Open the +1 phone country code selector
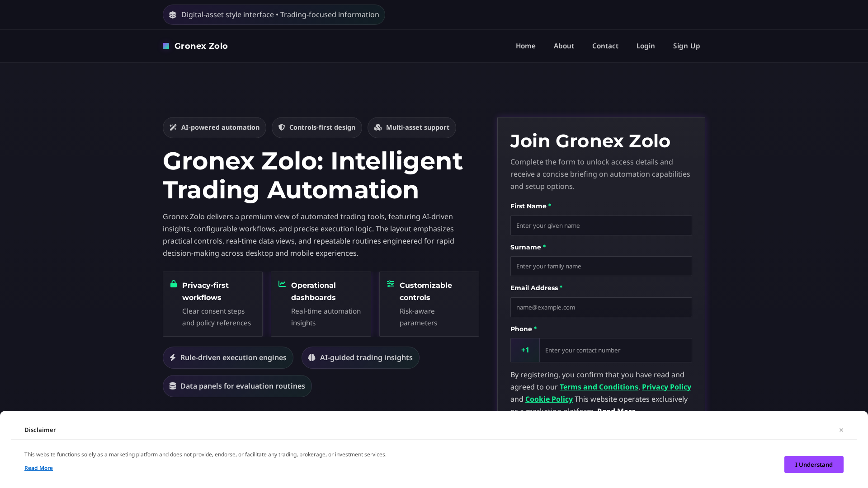The image size is (868, 488). tap(525, 350)
